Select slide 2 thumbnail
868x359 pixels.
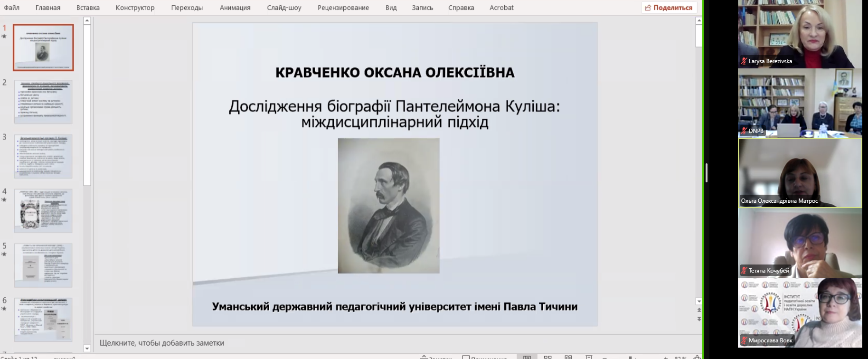(43, 102)
